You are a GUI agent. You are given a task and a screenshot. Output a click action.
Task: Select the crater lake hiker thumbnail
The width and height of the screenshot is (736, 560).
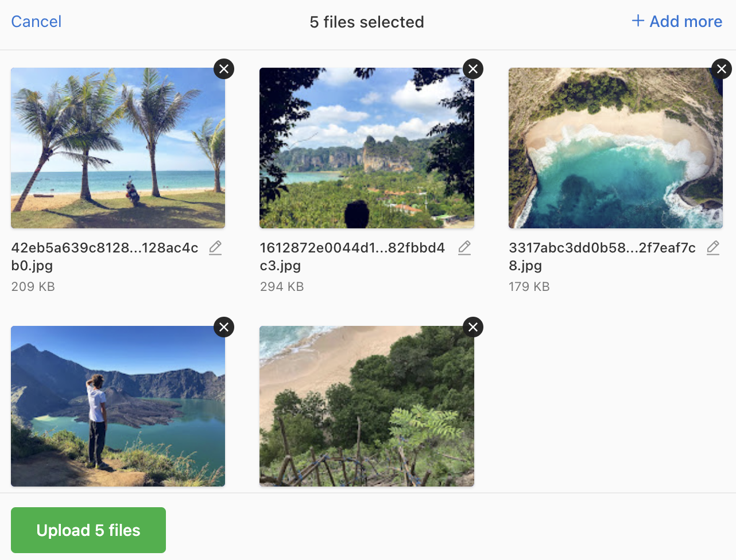118,406
